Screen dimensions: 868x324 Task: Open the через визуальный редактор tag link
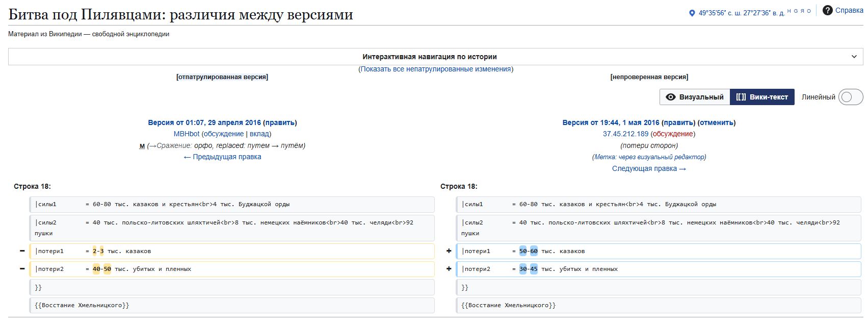(x=662, y=157)
